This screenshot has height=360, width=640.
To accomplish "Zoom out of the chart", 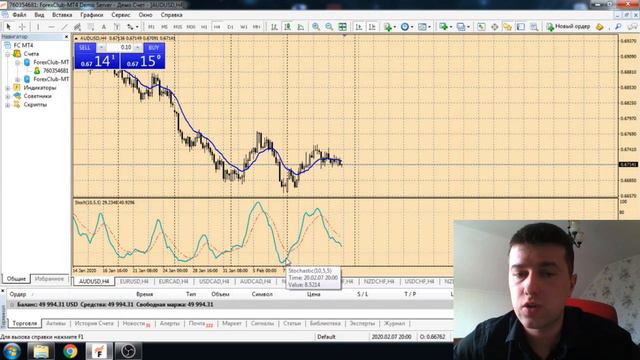I will (x=329, y=27).
